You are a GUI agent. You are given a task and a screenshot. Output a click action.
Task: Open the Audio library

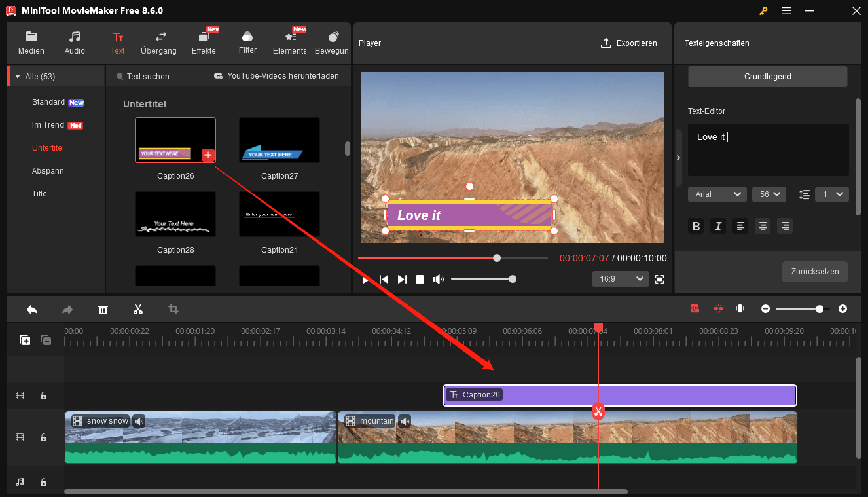click(x=74, y=43)
